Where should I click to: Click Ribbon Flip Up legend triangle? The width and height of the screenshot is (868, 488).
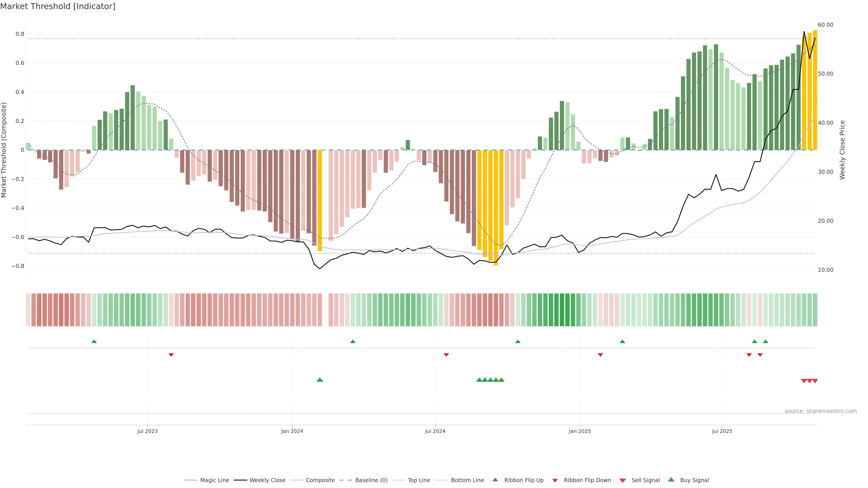pos(495,480)
